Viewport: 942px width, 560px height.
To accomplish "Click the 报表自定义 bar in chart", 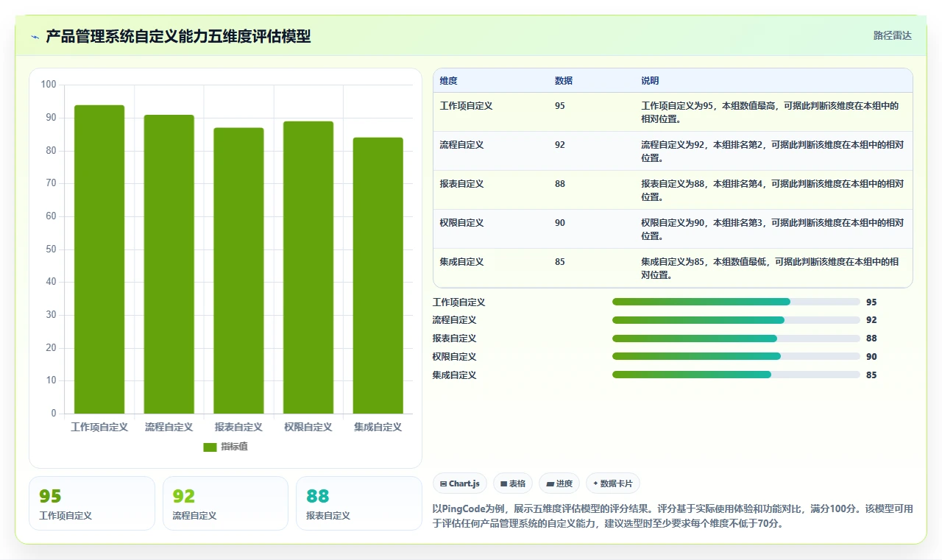I will pos(238,271).
